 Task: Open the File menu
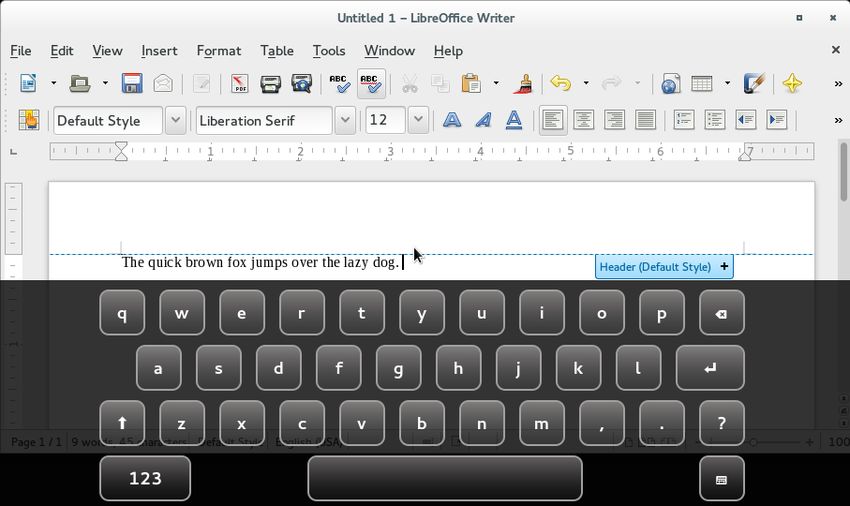[21, 51]
